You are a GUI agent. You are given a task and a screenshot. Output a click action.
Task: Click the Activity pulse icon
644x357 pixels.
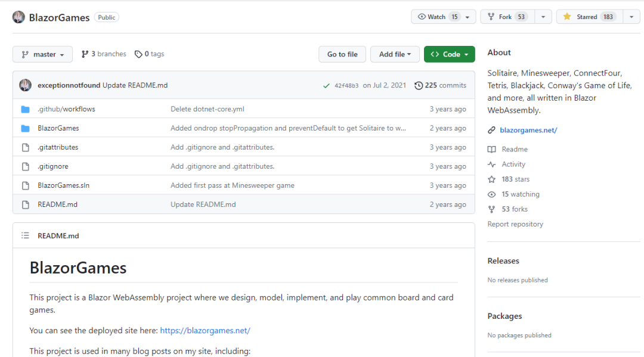491,164
